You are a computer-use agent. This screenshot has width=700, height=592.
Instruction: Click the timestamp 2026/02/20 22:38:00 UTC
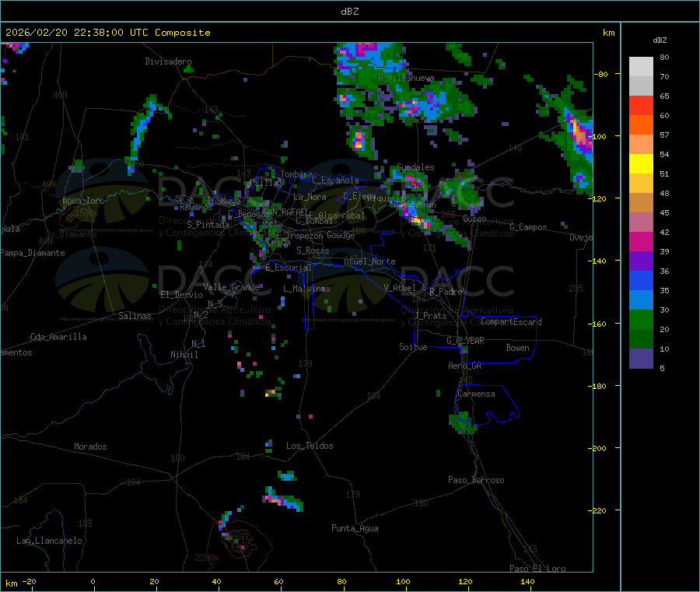coord(77,33)
